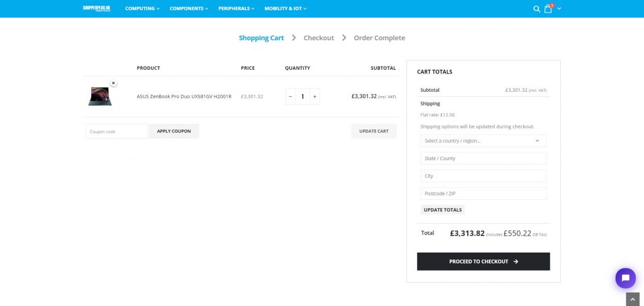The height and width of the screenshot is (306, 644).
Task: Open the Mobility & IOT menu
Action: [286, 8]
